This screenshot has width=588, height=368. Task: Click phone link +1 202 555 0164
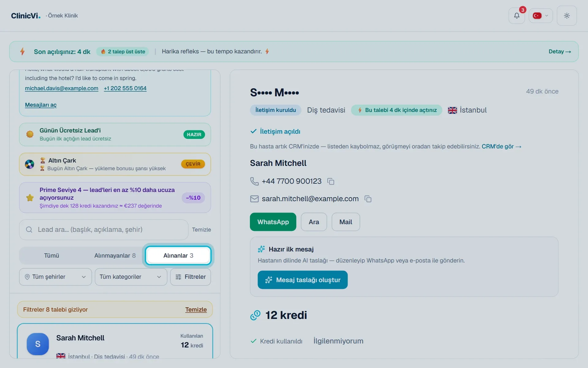click(125, 88)
